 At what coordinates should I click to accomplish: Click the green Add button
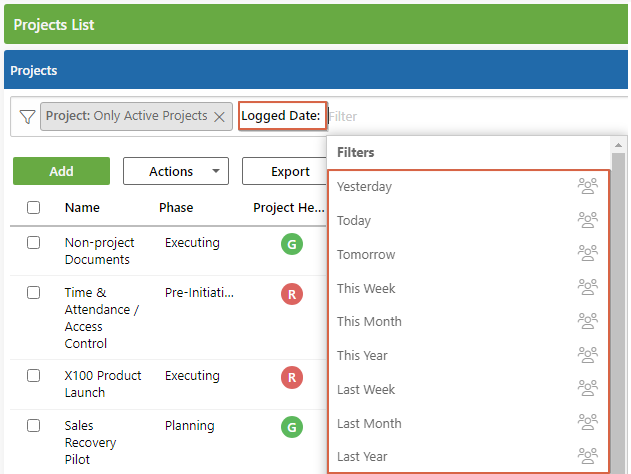(x=61, y=171)
